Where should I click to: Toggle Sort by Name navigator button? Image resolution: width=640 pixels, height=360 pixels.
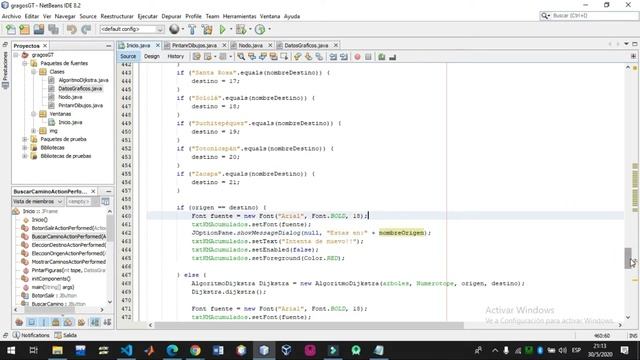(95, 322)
